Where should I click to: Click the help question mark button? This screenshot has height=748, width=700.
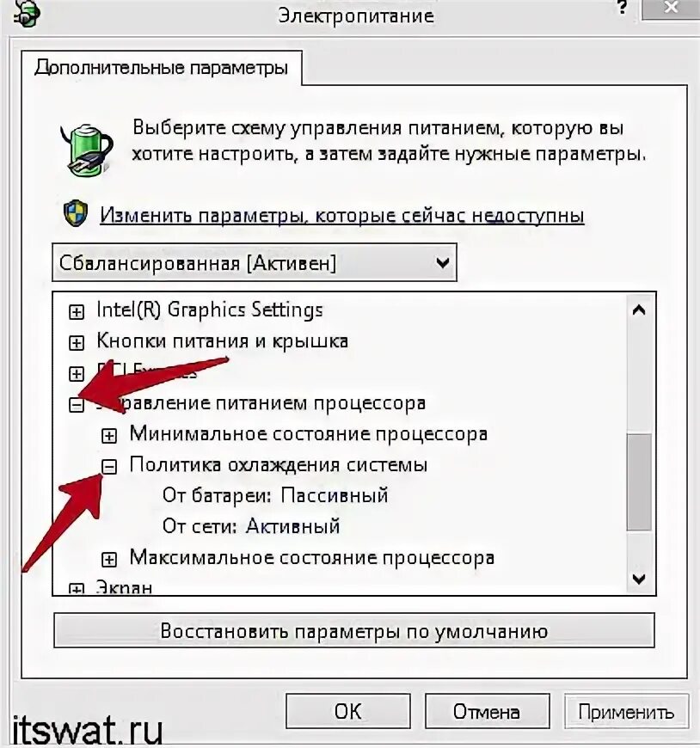click(622, 8)
